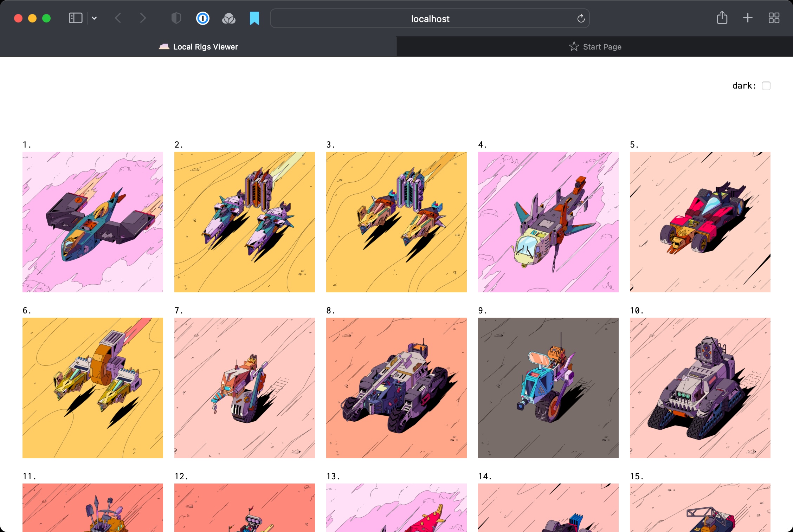This screenshot has width=793, height=532.
Task: Click the blue bookmark extension icon
Action: pyautogui.click(x=254, y=18)
